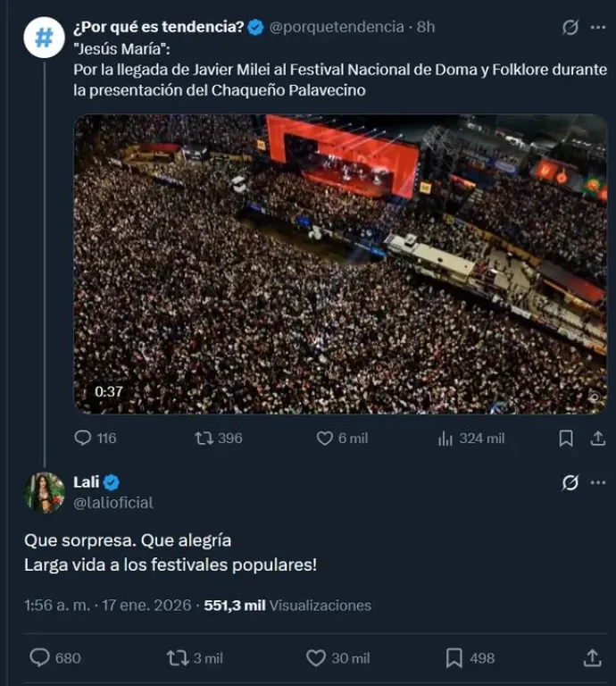The image size is (616, 686).
Task: View analytics showing 324 mil views
Action: coord(445,438)
